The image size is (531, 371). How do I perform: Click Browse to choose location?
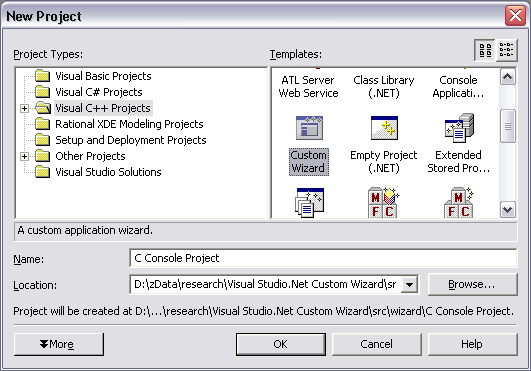click(x=472, y=284)
